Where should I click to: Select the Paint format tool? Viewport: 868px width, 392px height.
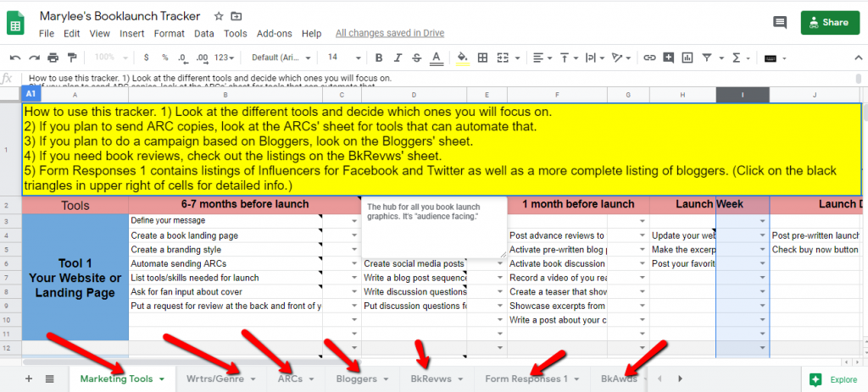(x=71, y=58)
